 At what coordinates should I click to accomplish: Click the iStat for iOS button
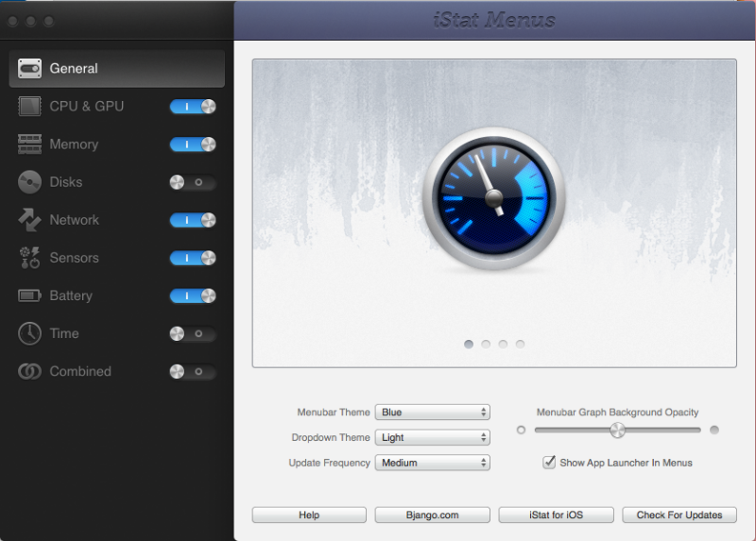tap(556, 515)
